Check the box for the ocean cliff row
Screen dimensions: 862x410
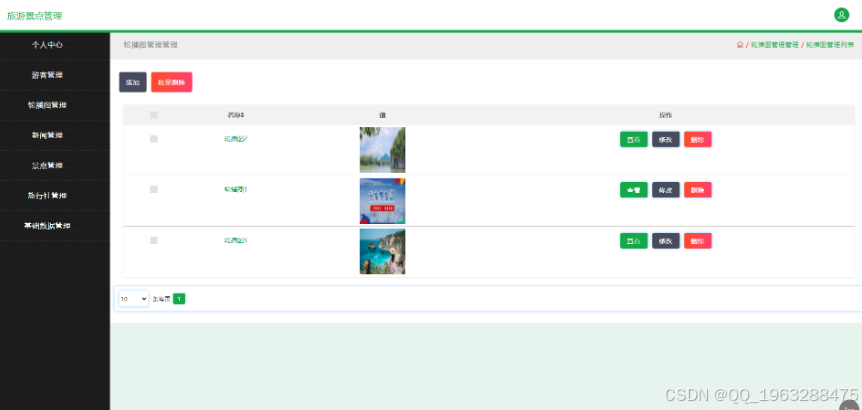pos(154,240)
